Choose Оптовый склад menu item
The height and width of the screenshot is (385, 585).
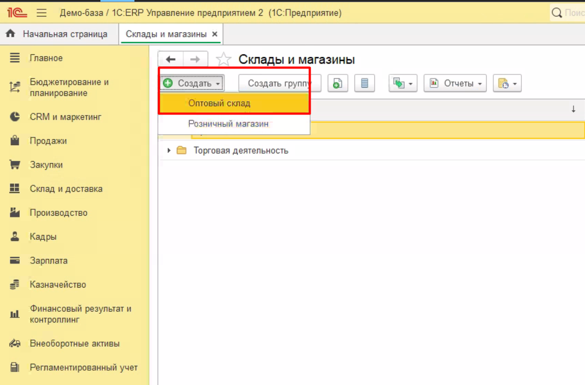click(234, 103)
